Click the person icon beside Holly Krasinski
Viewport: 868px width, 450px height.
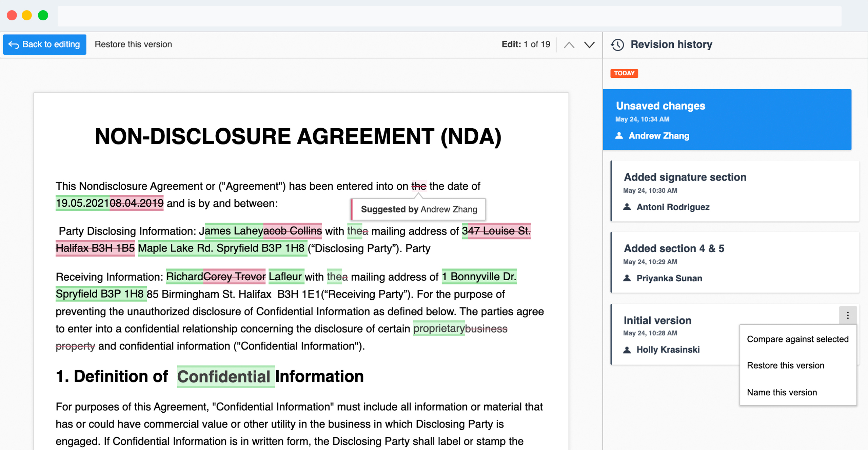pos(627,350)
